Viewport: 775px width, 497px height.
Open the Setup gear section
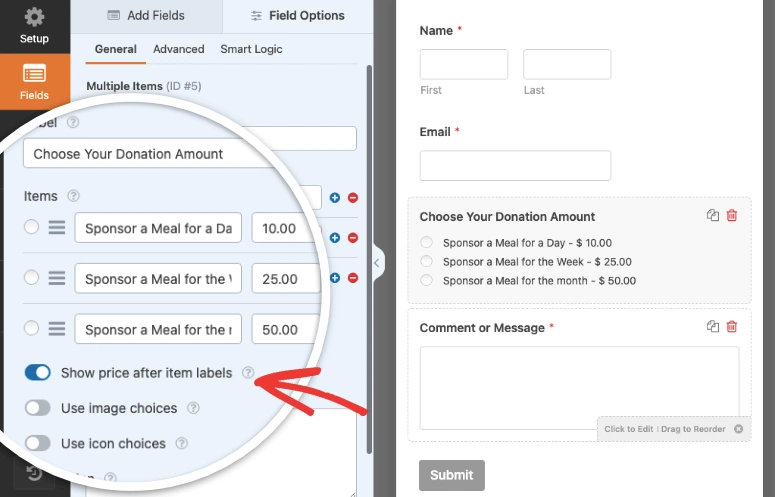34,26
